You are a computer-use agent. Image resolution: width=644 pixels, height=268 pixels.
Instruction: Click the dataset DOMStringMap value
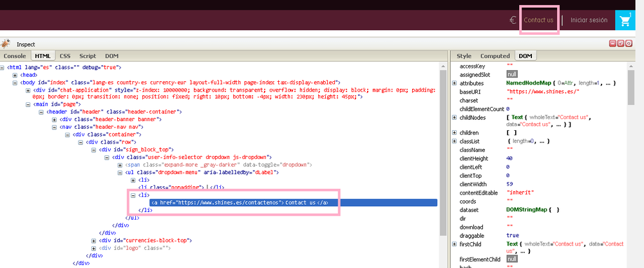(x=533, y=209)
